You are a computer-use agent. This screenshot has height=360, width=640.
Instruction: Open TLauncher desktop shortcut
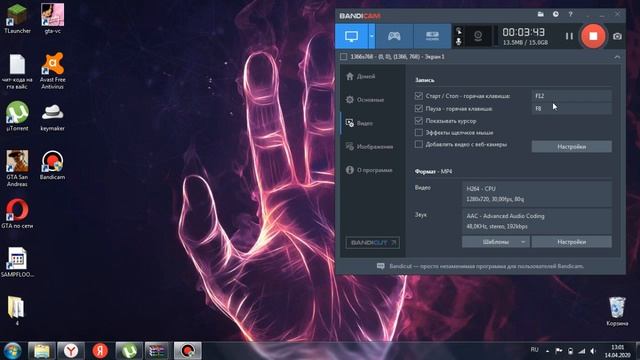click(x=17, y=19)
